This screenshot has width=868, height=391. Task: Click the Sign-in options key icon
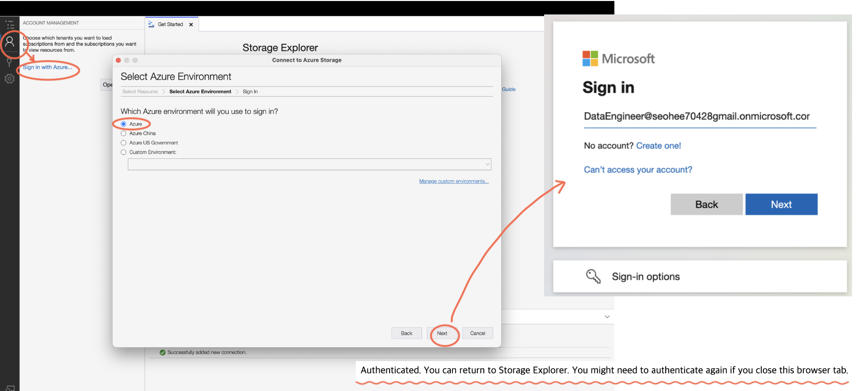point(593,276)
